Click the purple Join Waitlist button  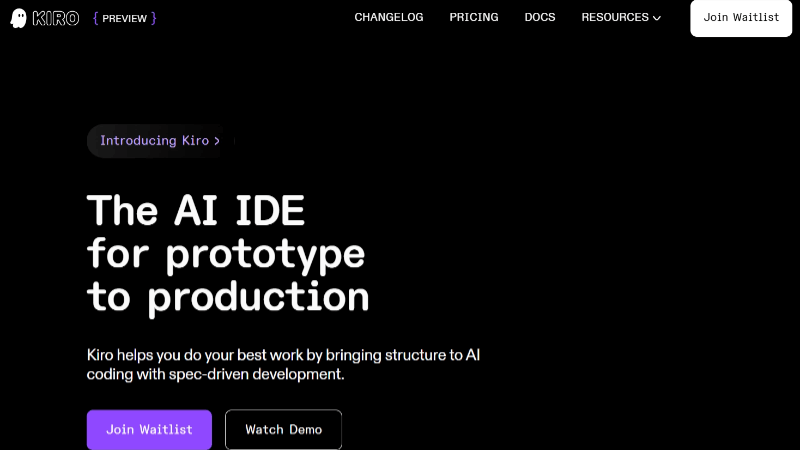tap(149, 430)
